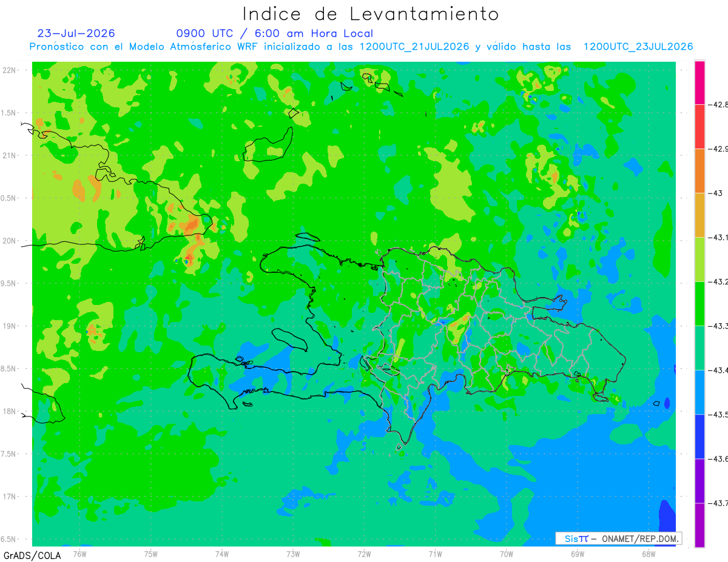Click the '-43.4' legend value

point(720,370)
